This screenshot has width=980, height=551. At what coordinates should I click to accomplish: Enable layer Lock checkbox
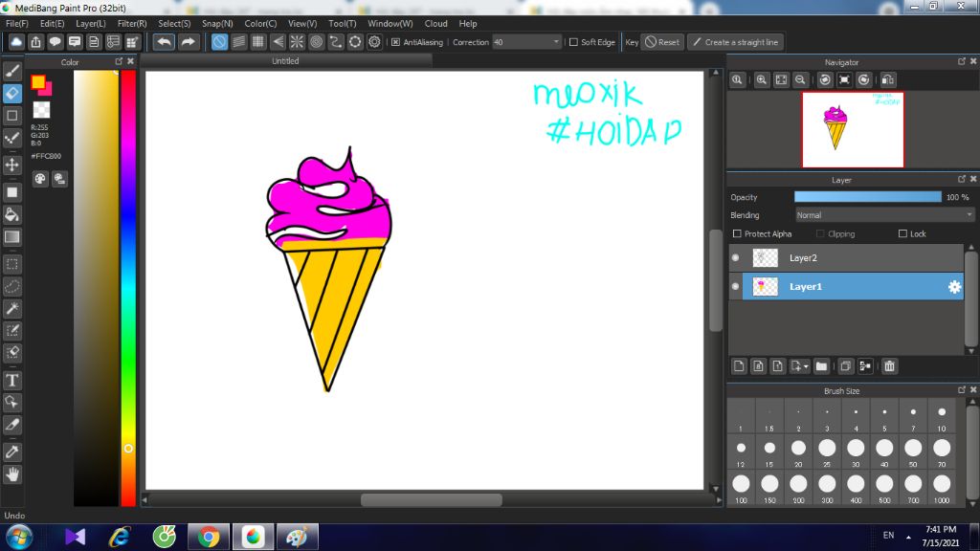902,233
